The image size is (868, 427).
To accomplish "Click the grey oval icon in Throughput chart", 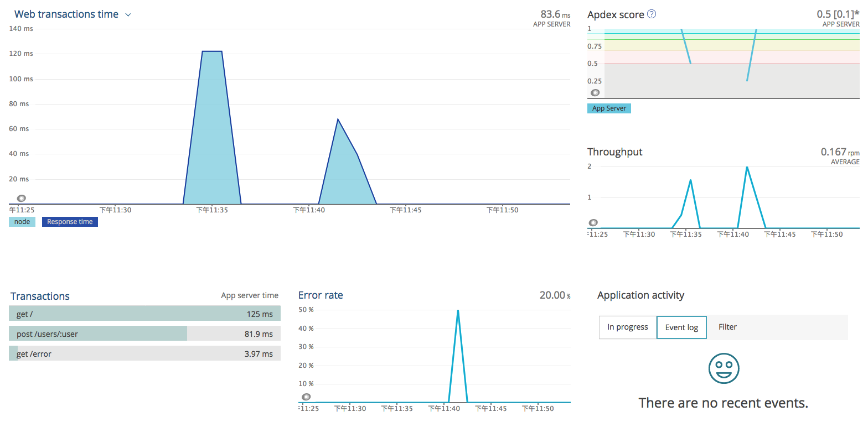I will (x=593, y=222).
